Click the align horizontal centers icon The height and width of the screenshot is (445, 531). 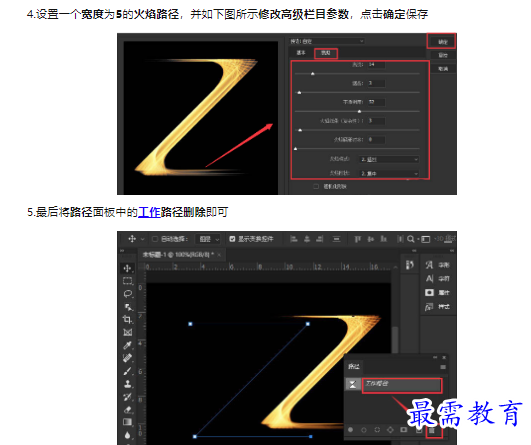(307, 239)
